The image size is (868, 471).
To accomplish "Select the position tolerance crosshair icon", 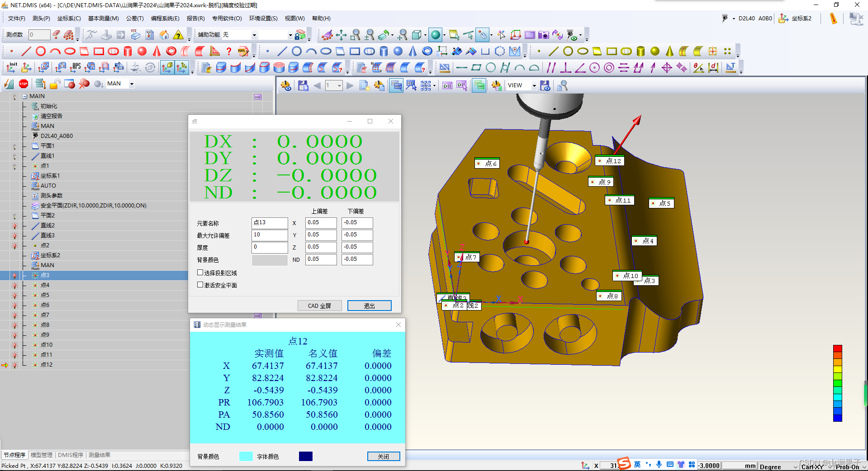I will 667,67.
